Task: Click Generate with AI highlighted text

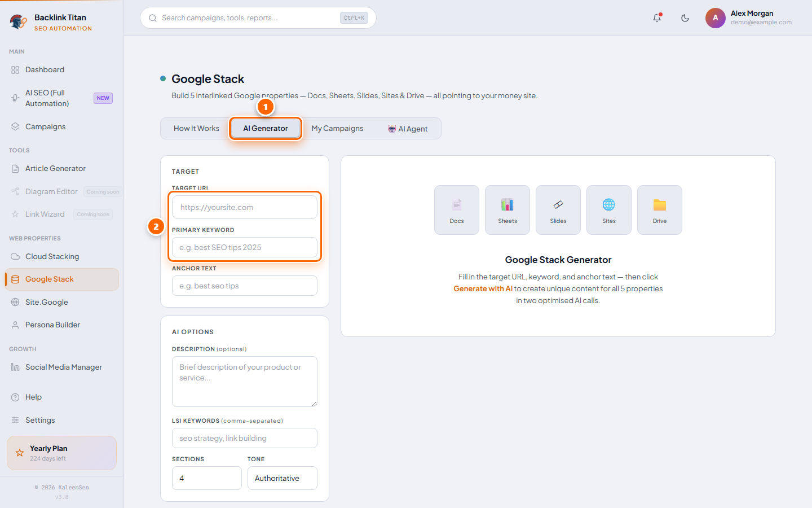Action: point(483,288)
